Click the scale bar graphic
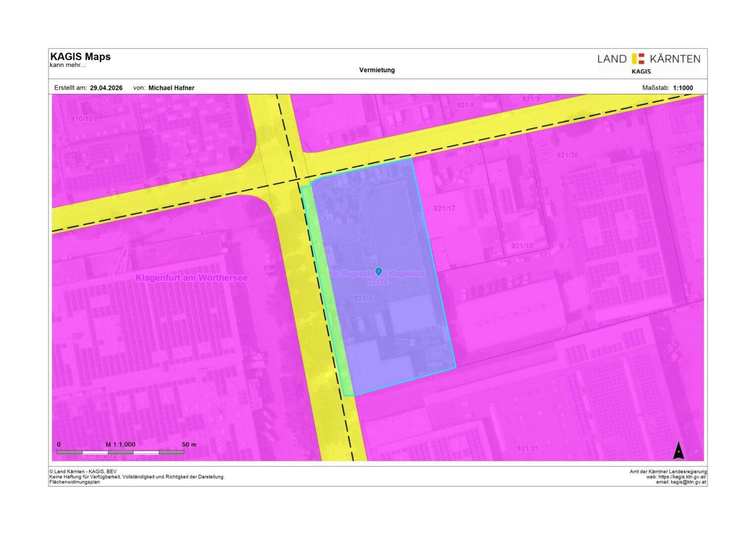 click(120, 452)
